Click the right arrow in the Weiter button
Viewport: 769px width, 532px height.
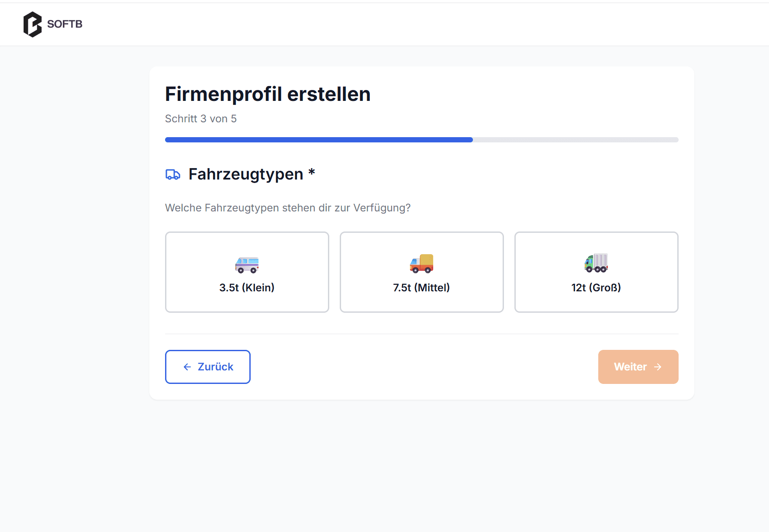click(x=658, y=367)
